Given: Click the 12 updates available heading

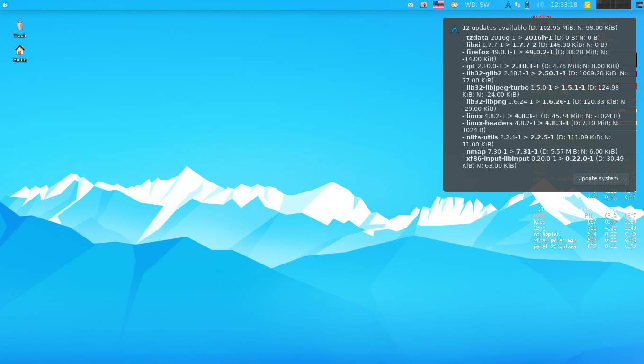Looking at the screenshot, I should click(540, 28).
